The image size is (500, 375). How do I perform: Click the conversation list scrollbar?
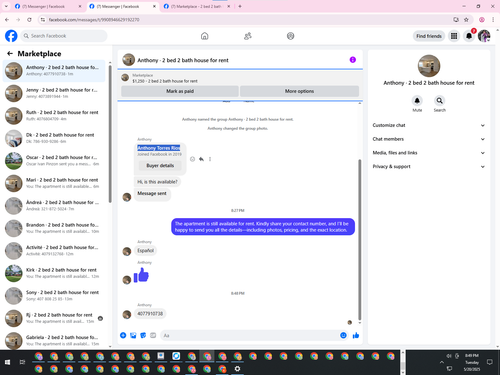click(x=110, y=133)
